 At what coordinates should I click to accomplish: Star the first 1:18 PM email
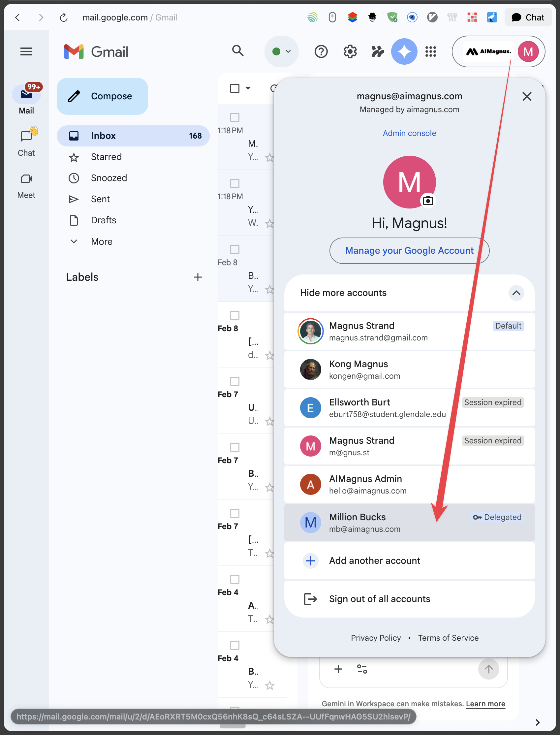pos(269,157)
